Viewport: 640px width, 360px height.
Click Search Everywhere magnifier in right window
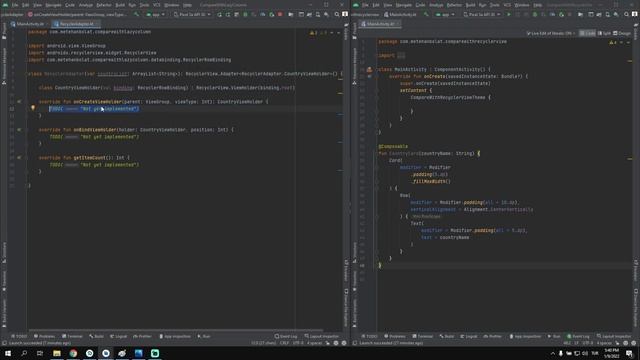(627, 14)
